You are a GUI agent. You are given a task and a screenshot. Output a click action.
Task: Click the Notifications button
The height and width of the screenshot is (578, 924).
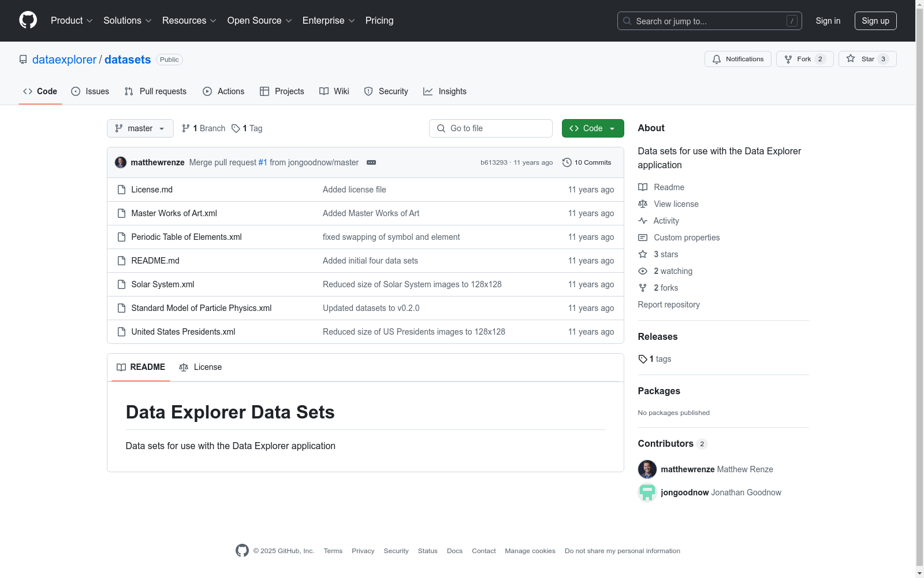(738, 59)
